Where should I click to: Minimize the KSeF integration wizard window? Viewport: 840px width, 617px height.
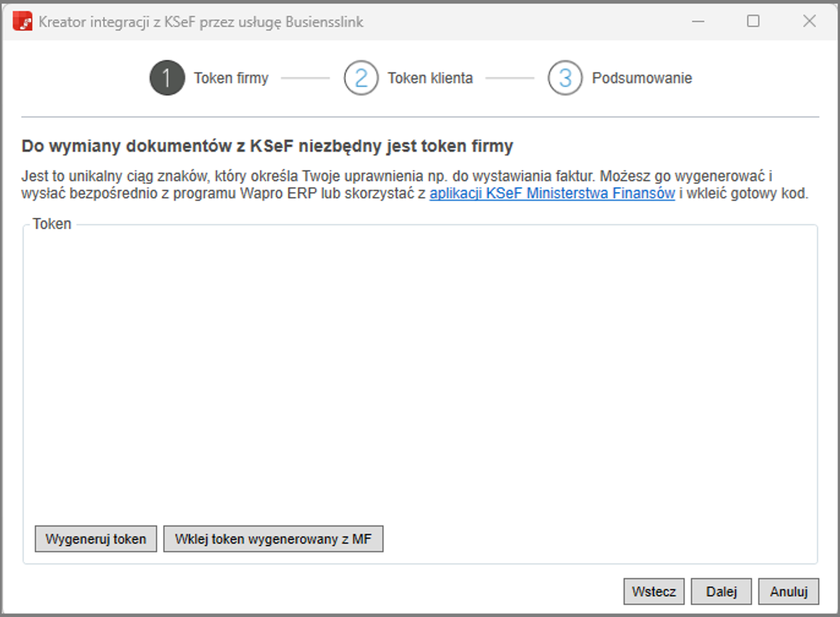point(698,21)
